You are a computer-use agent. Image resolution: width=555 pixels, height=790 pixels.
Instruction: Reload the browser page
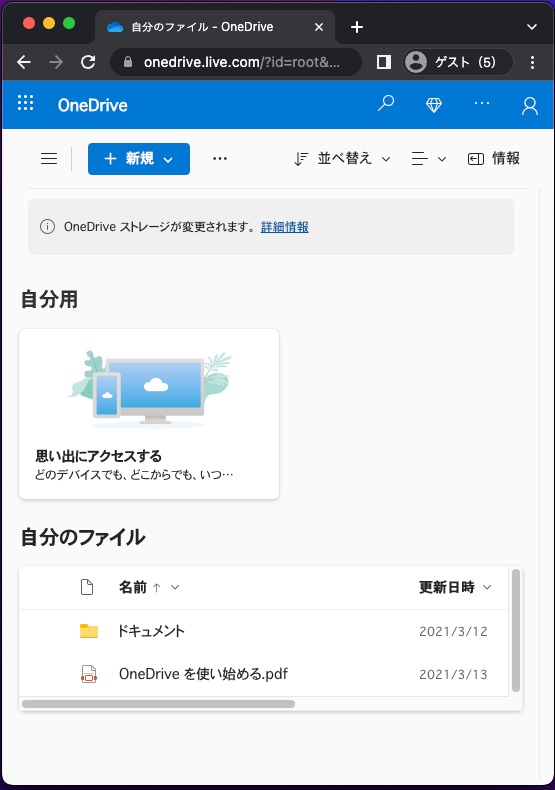[x=88, y=62]
